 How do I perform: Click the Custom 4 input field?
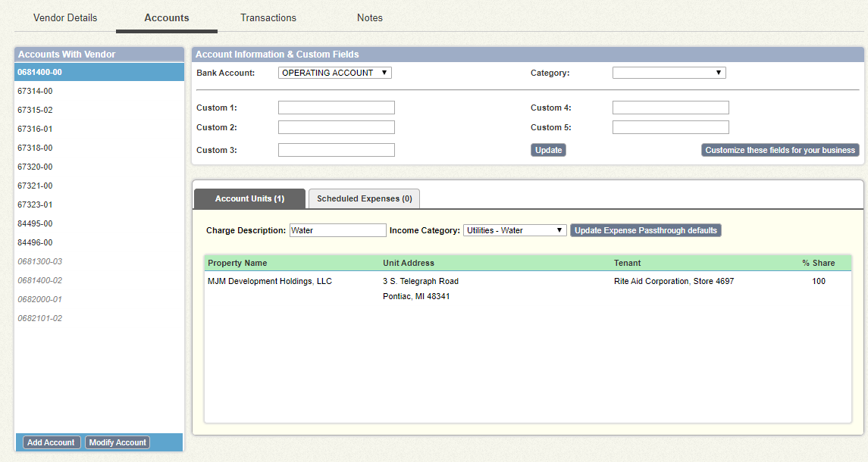[670, 107]
